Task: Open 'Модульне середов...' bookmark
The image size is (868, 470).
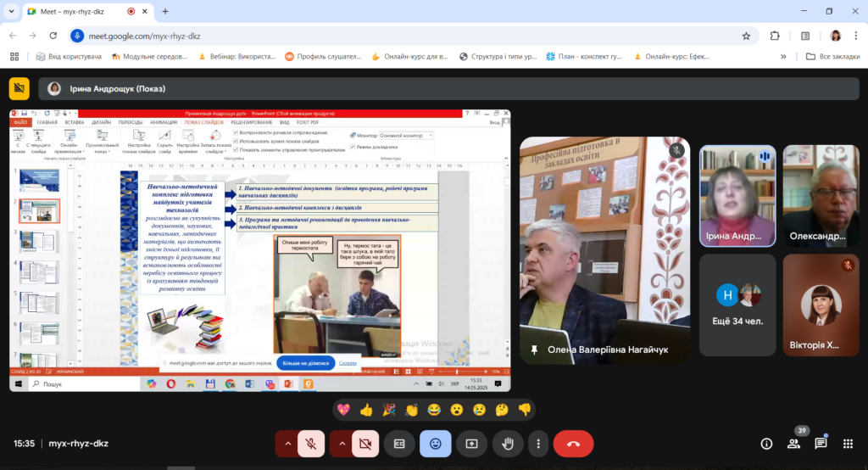Action: pyautogui.click(x=149, y=57)
